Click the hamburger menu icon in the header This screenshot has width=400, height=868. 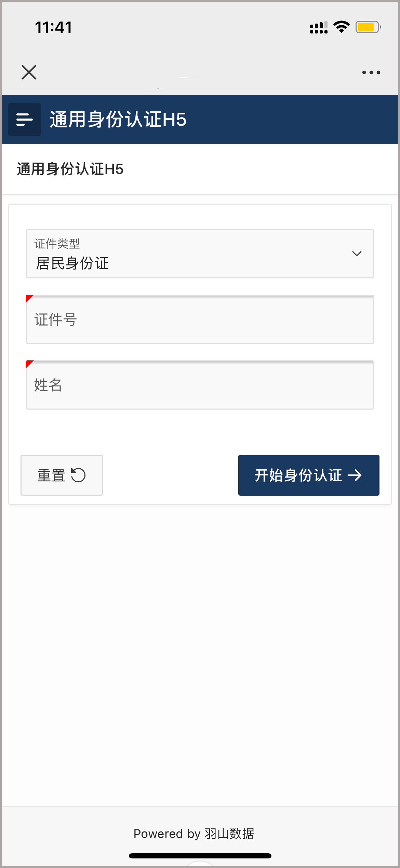[24, 120]
